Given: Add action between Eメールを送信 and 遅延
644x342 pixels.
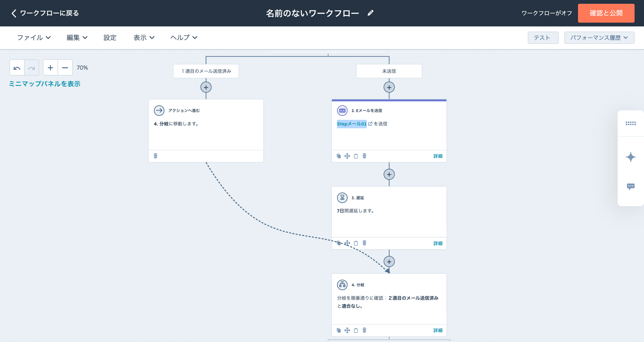Looking at the screenshot, I should click(x=389, y=174).
